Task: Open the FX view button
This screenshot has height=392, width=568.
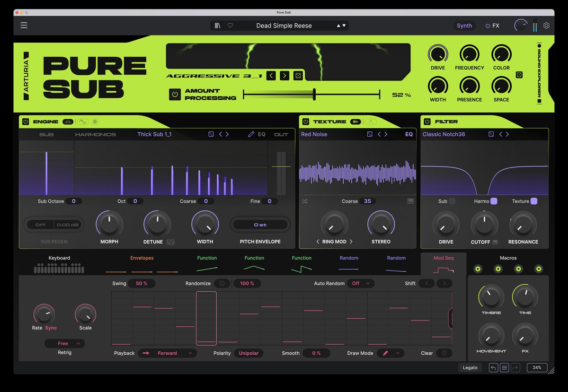Action: pos(492,26)
